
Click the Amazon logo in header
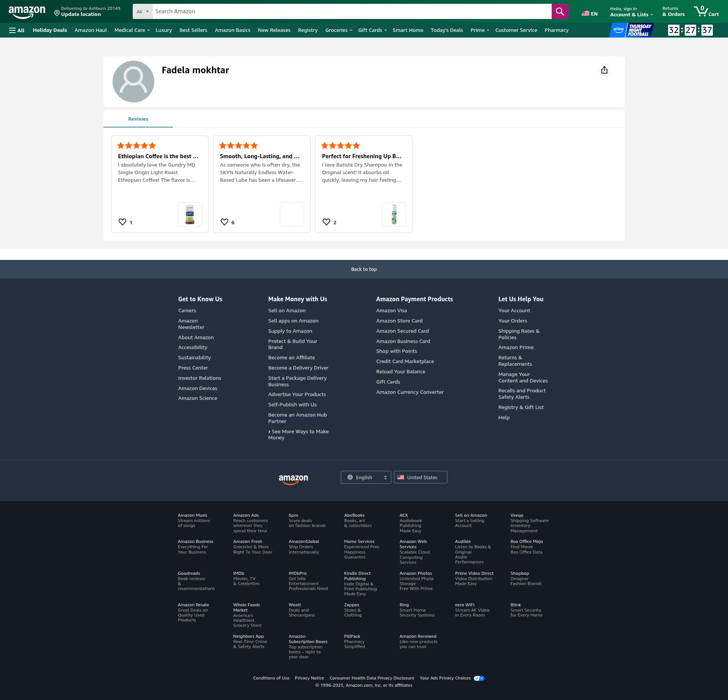click(x=27, y=12)
